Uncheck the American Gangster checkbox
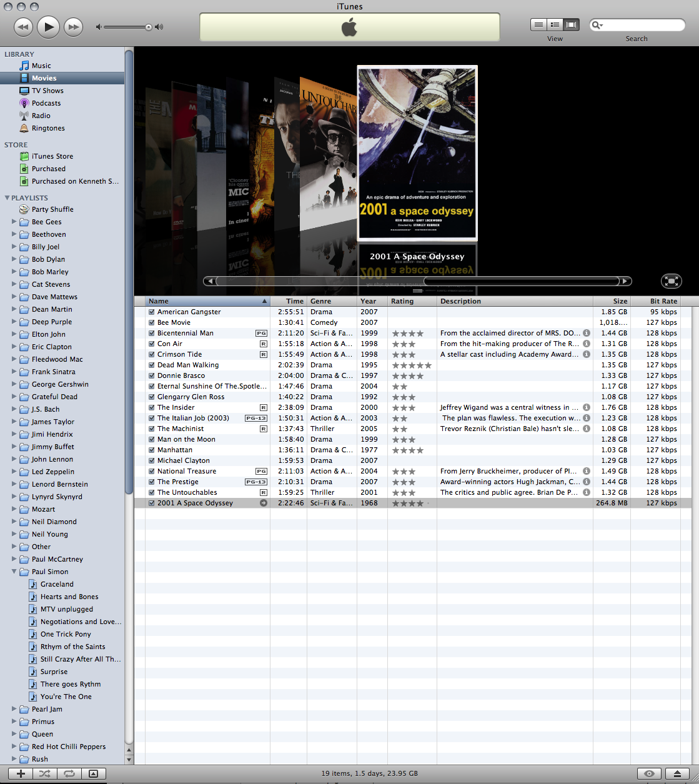Image resolution: width=699 pixels, height=784 pixels. coord(152,312)
